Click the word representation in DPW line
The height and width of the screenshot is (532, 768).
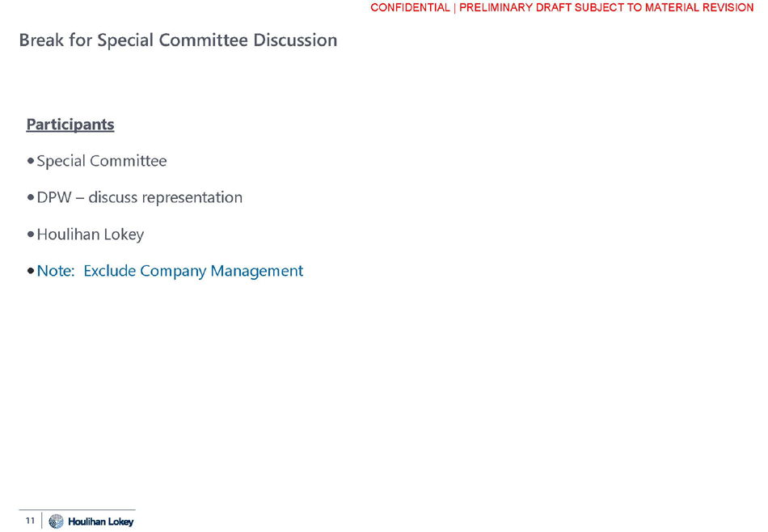point(192,197)
